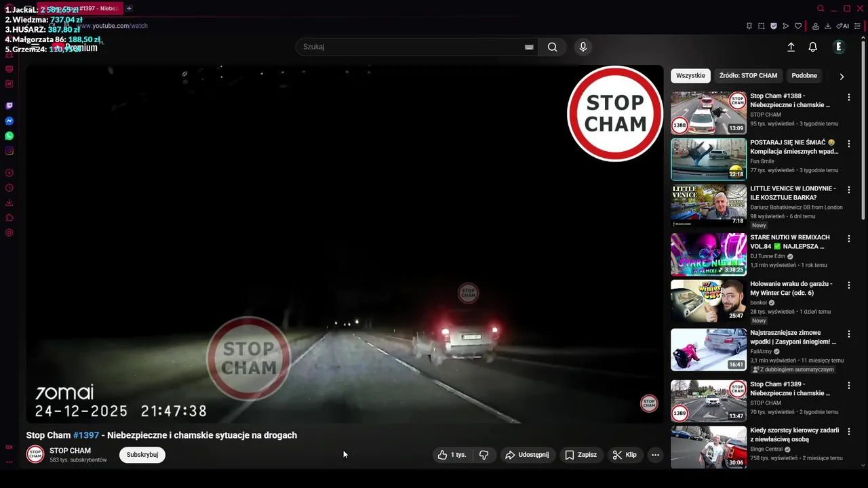Open Messenger in the sidebar
This screenshot has height=488, width=868.
click(x=9, y=121)
